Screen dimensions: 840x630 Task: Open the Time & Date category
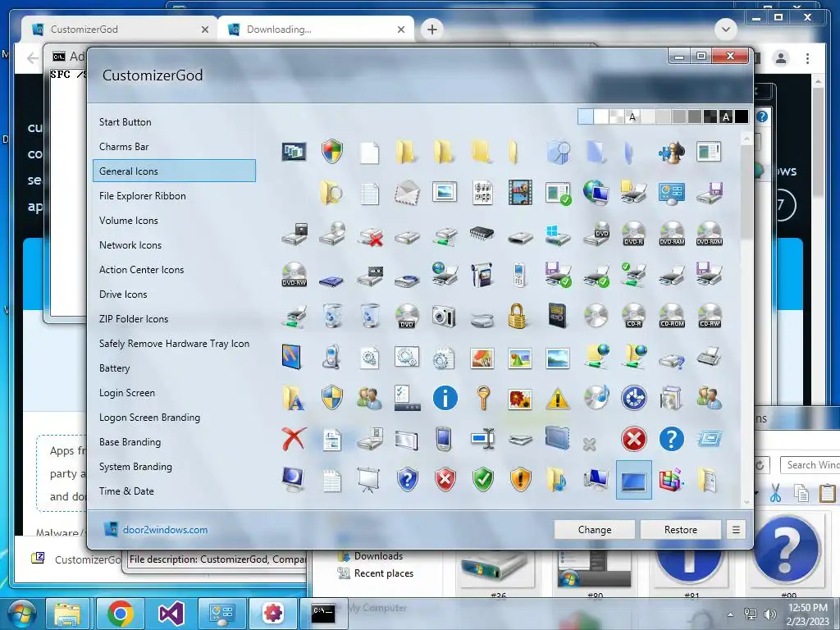(x=126, y=491)
